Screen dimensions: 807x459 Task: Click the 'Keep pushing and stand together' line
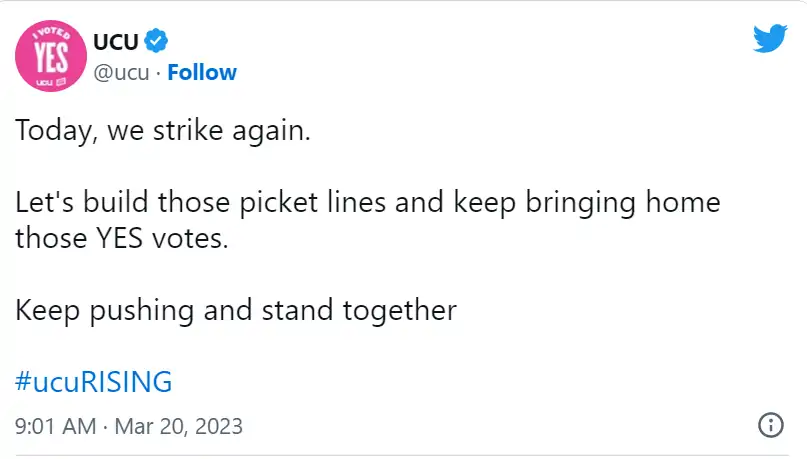236,310
